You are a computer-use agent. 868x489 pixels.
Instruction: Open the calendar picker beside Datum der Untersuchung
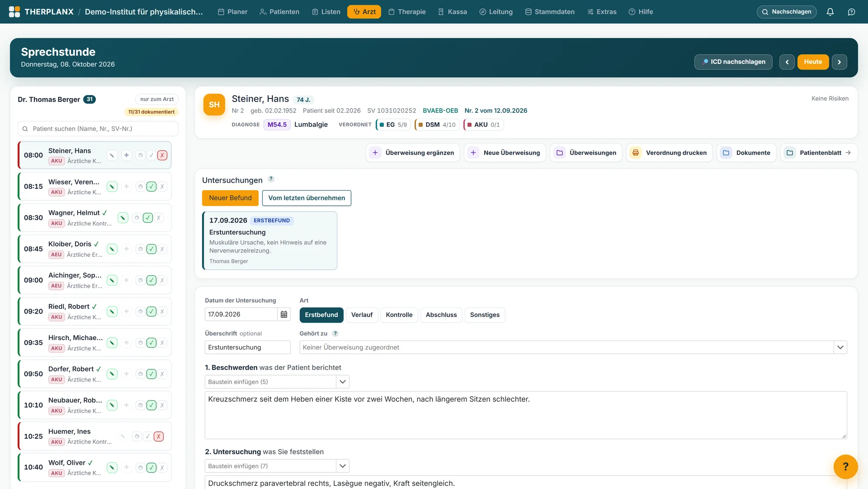[284, 314]
